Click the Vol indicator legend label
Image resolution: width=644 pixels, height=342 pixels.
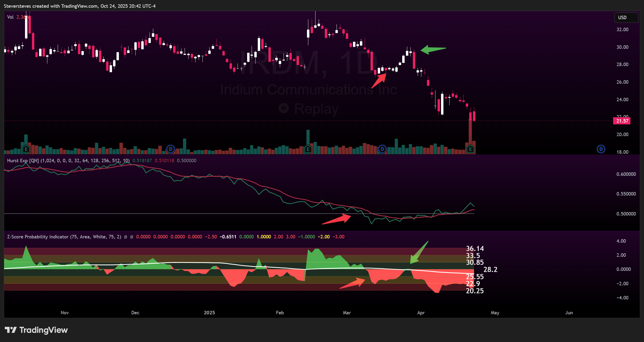(10, 17)
